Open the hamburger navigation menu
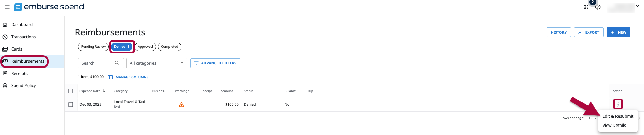The width and height of the screenshot is (644, 135). point(7,7)
